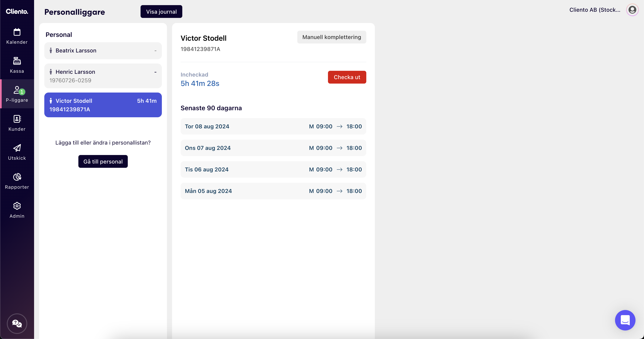Click the Victor Stodell detail heading
This screenshot has height=339, width=644.
tap(204, 38)
